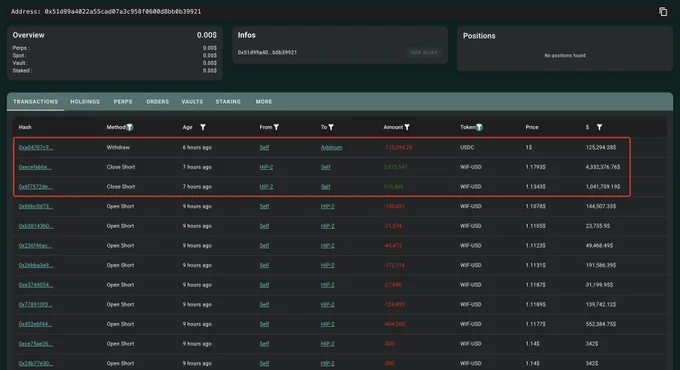Click the USDC token cell
Screen dimensions: 680x370
467,147
